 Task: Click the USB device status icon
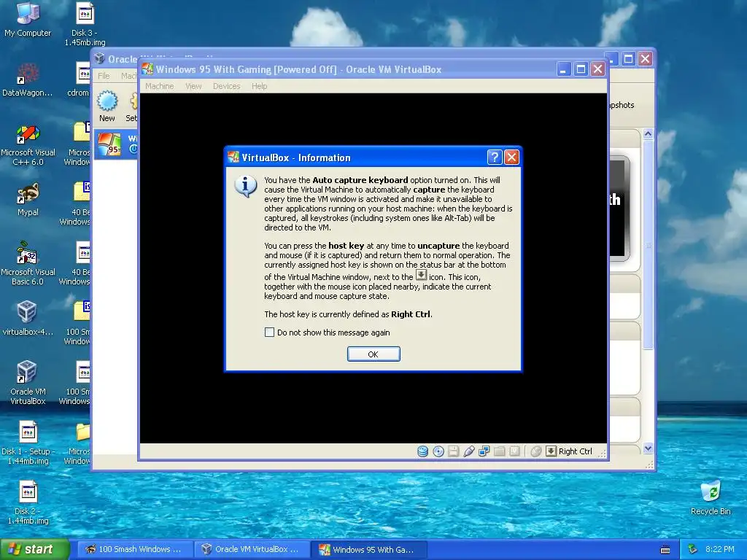[469, 451]
